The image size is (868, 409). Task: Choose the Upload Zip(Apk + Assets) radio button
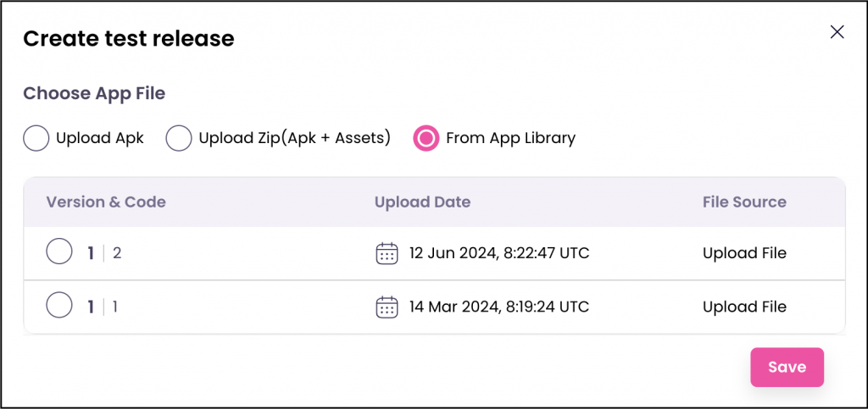179,138
